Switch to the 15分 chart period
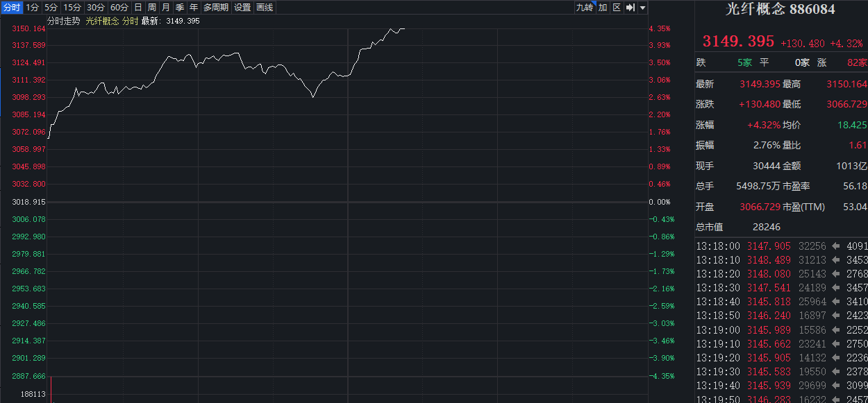868x403 pixels. (72, 8)
